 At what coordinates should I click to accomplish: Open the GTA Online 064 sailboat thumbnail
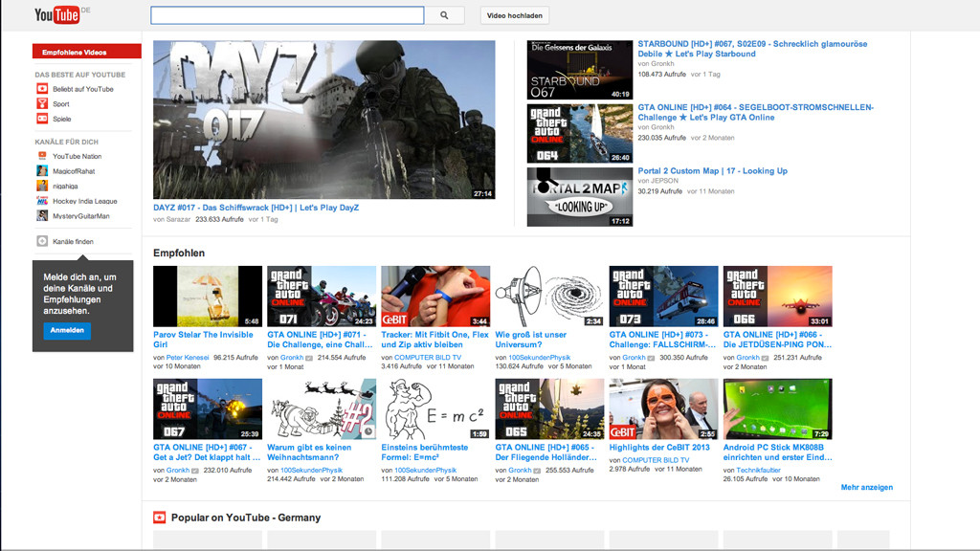click(x=579, y=134)
